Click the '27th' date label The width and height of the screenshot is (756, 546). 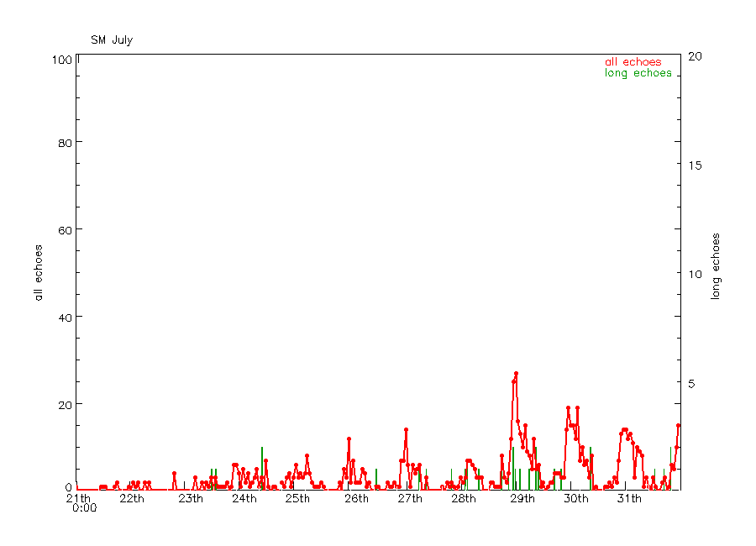410,499
